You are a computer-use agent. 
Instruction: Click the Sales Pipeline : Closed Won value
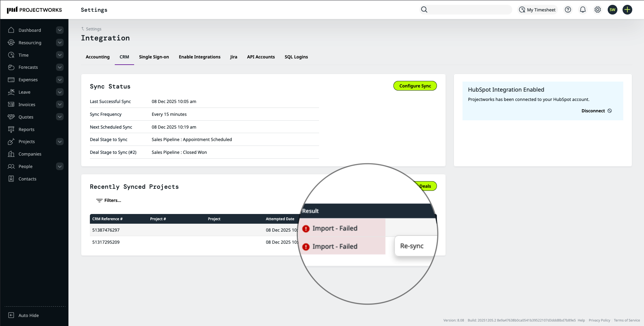pyautogui.click(x=179, y=152)
